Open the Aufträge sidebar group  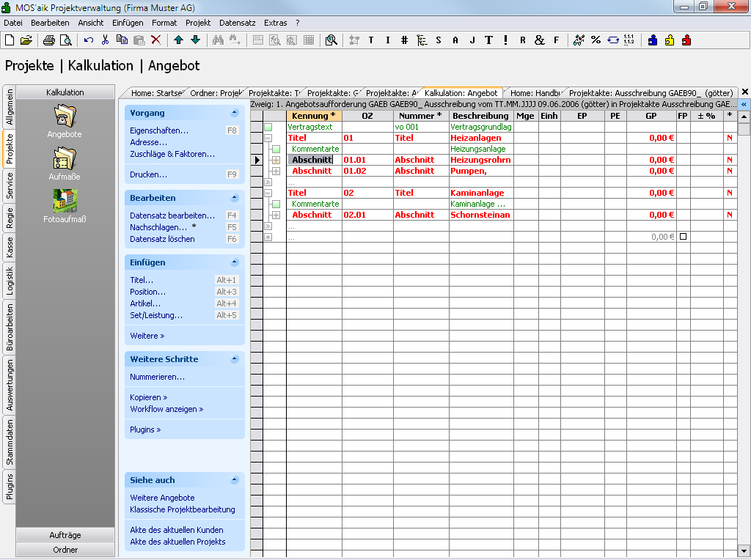coord(65,535)
